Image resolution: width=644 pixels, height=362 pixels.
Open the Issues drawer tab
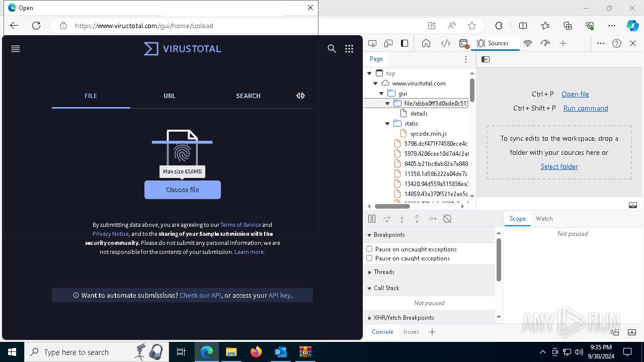point(411,332)
